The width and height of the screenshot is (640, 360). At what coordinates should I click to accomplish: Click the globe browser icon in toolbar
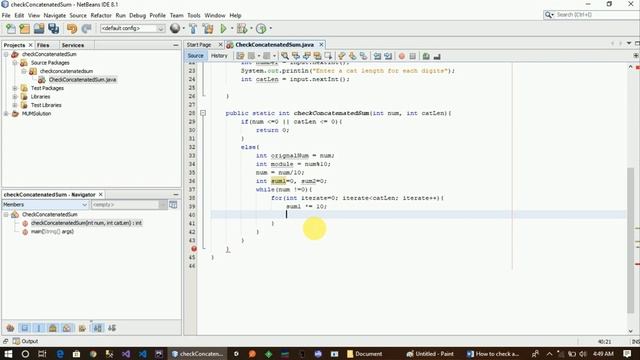[x=175, y=28]
